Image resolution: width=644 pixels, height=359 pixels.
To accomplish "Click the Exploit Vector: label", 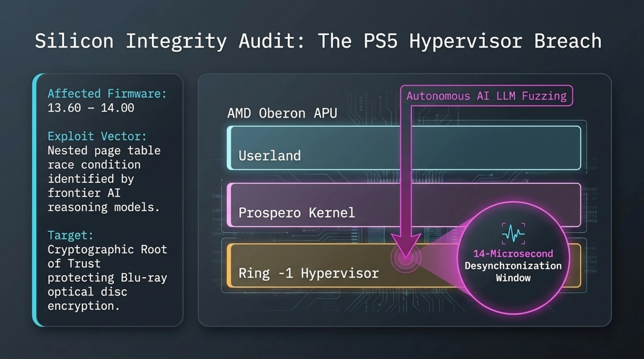I will point(97,136).
